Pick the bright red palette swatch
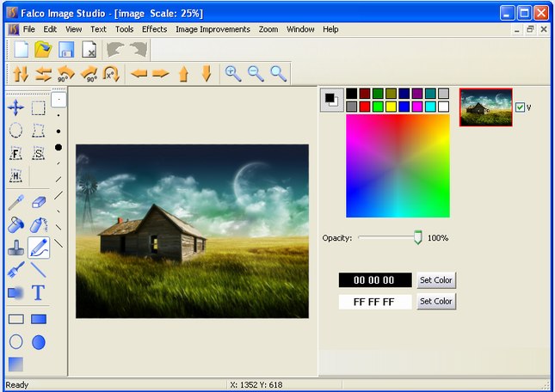555x392 pixels. (x=365, y=107)
